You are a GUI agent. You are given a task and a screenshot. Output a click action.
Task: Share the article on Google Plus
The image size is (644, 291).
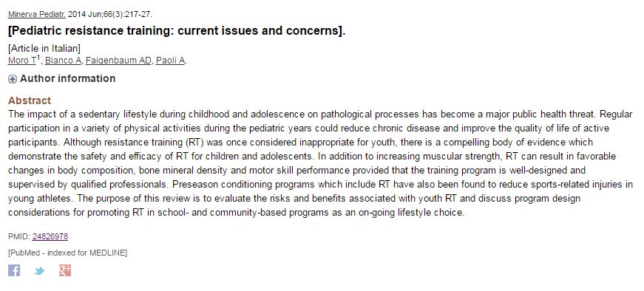65,270
